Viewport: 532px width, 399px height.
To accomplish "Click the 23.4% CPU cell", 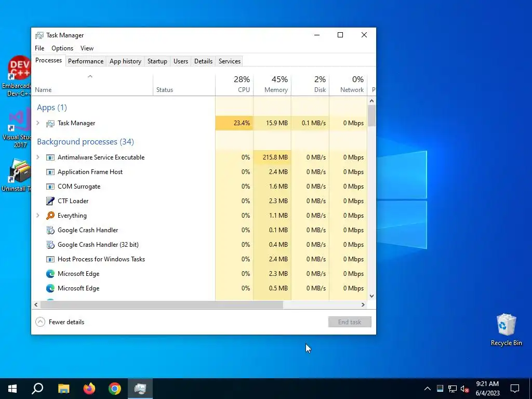I will (x=234, y=123).
